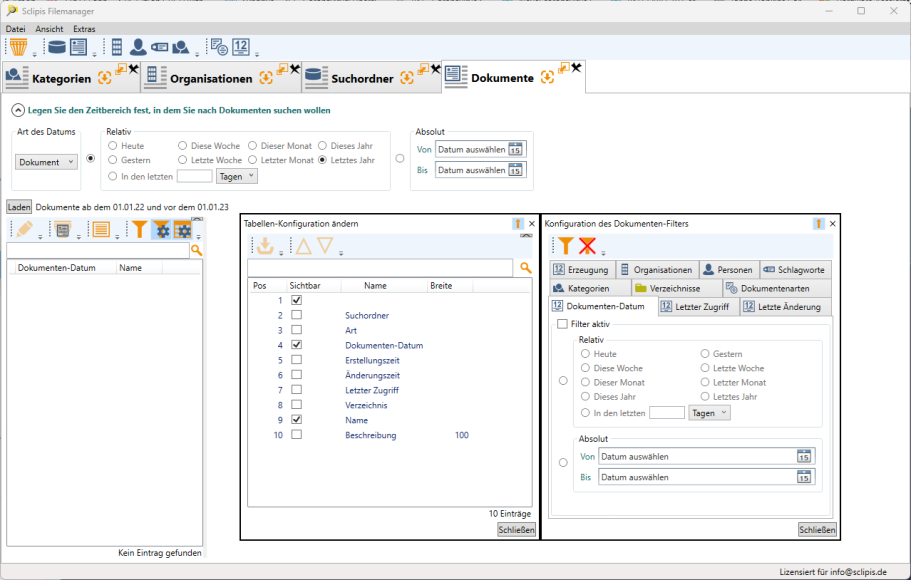Toggle filter configuration funnel-gear icon
Image resolution: width=911 pixels, height=580 pixels.
click(x=162, y=230)
